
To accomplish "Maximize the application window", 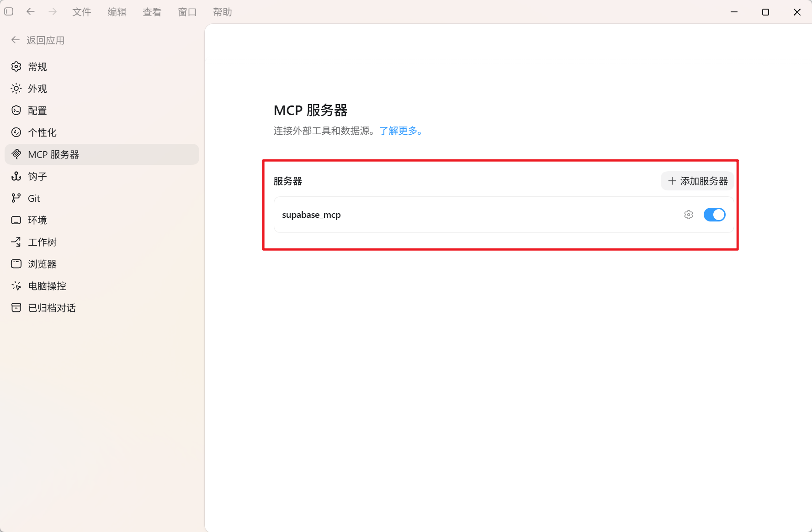I will 766,12.
